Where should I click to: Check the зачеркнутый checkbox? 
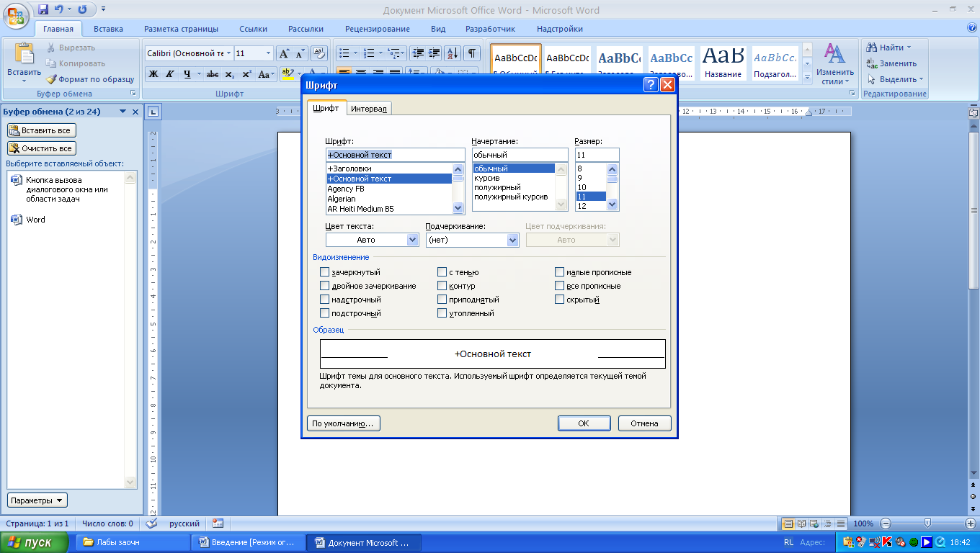(324, 272)
